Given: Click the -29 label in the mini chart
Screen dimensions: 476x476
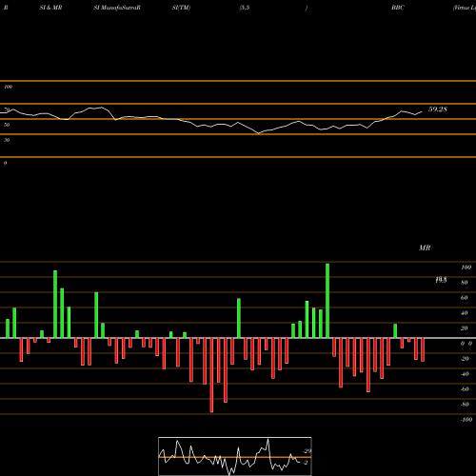Looking at the screenshot, I should coord(307,451).
